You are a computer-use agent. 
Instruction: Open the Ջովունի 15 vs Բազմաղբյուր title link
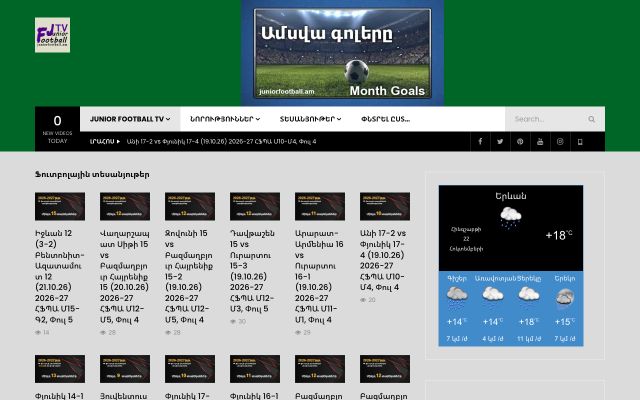pos(189,276)
